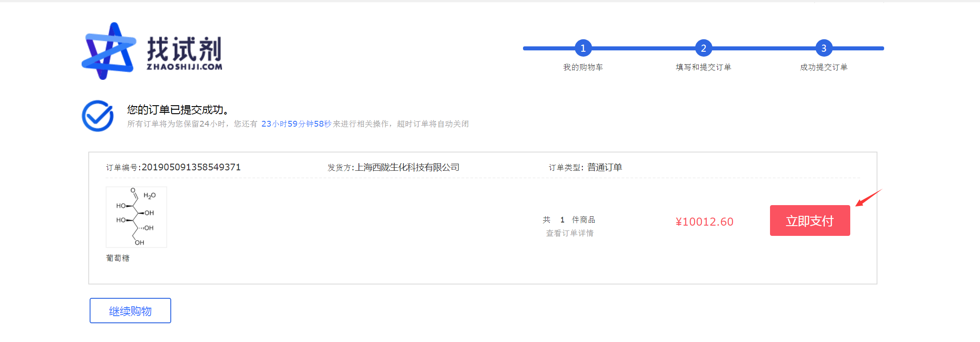Select the 成功提交订单 step label

[824, 67]
